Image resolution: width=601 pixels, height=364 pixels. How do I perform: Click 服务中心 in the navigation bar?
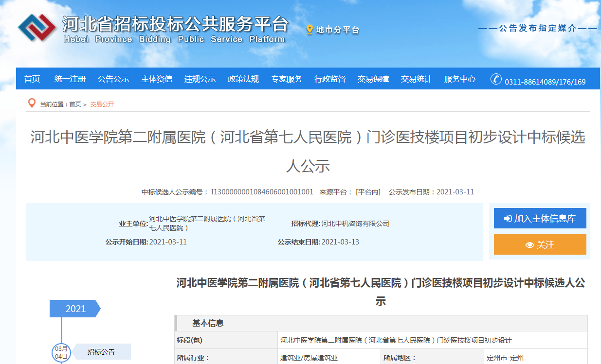coord(459,79)
